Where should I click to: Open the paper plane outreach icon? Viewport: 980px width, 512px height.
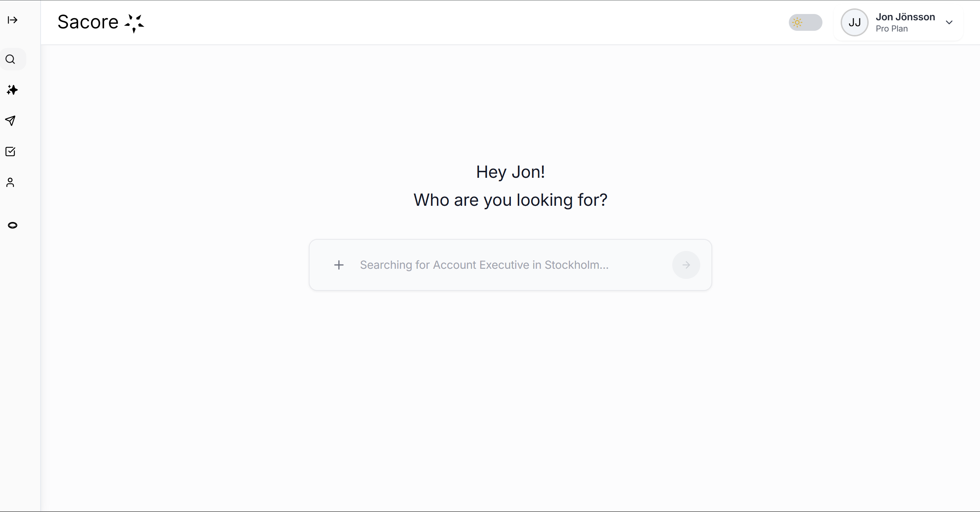pos(11,121)
